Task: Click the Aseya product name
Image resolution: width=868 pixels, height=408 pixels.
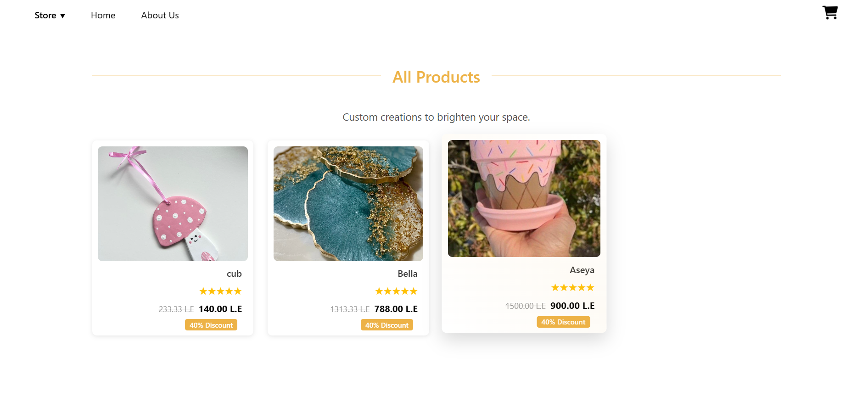Action: coord(582,270)
